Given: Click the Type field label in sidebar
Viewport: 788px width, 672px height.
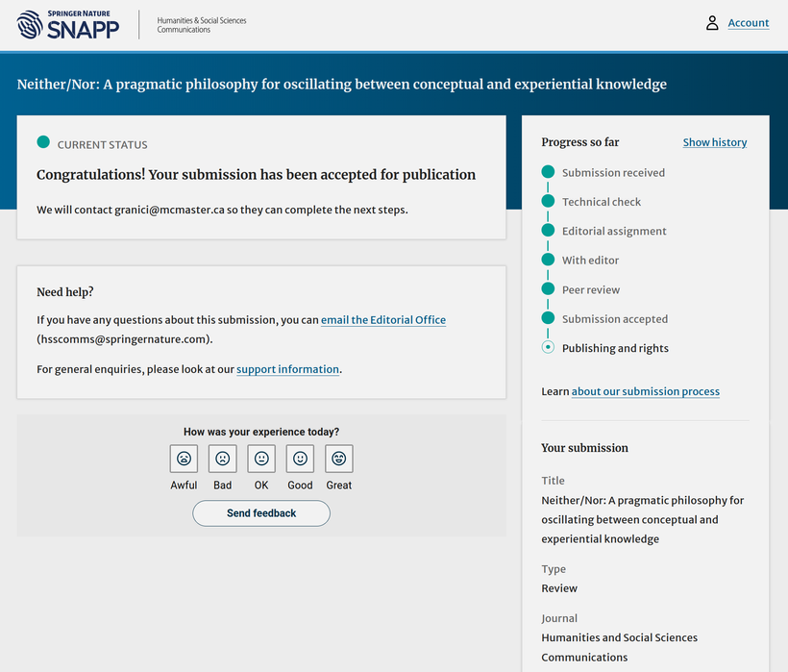Looking at the screenshot, I should point(554,569).
